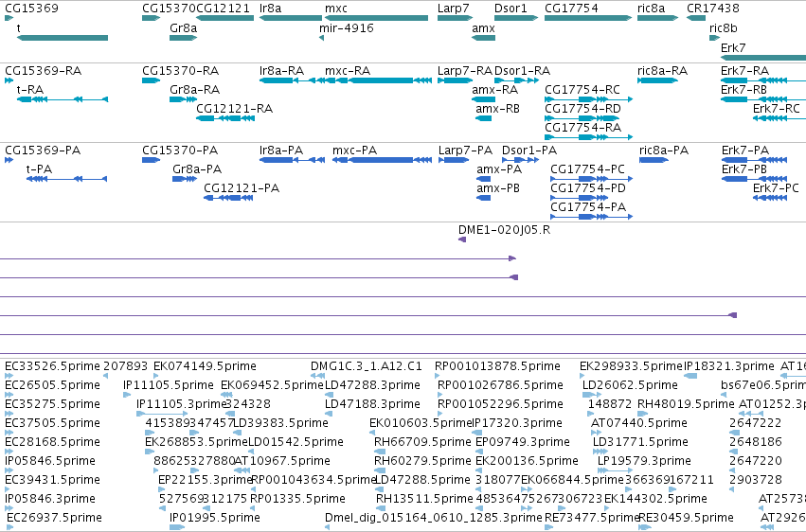Viewport: 806px width, 532px height.
Task: Click the CG15370 gene label
Action: pos(169,9)
